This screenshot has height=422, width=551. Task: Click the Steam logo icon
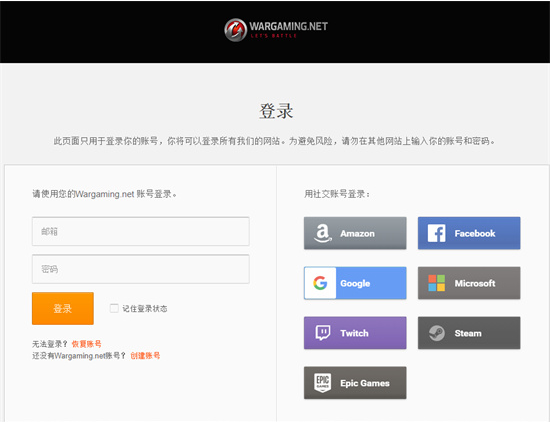coord(436,333)
